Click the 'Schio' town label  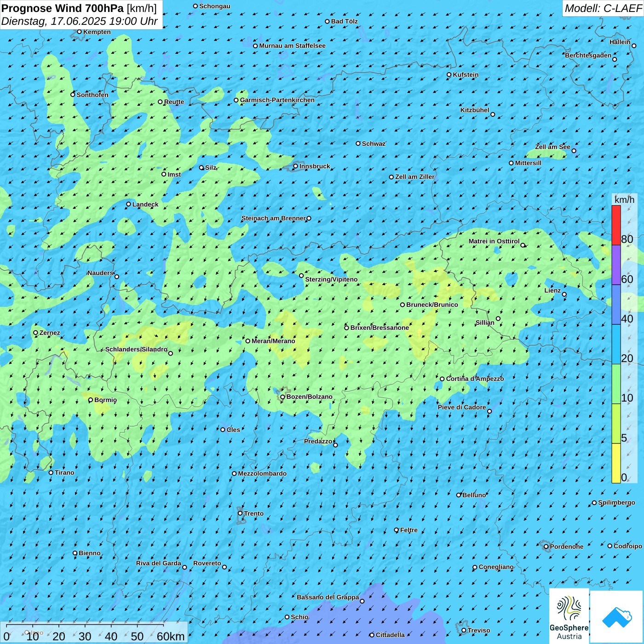pos(299,617)
